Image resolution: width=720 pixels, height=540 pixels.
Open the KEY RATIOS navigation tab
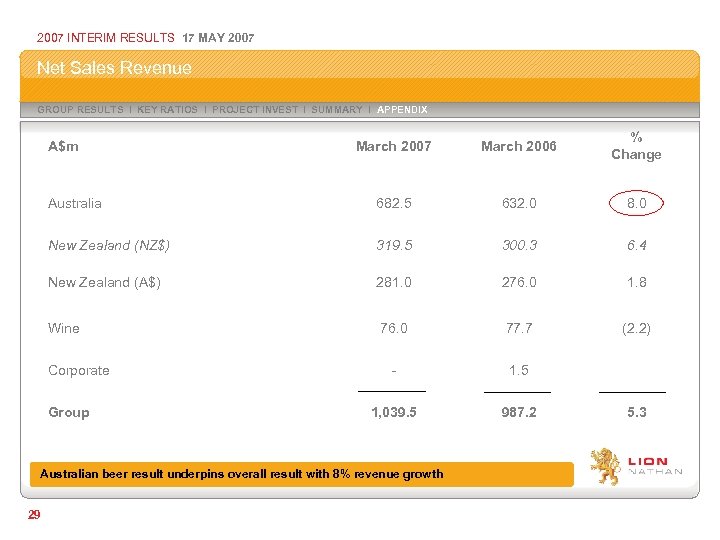167,110
